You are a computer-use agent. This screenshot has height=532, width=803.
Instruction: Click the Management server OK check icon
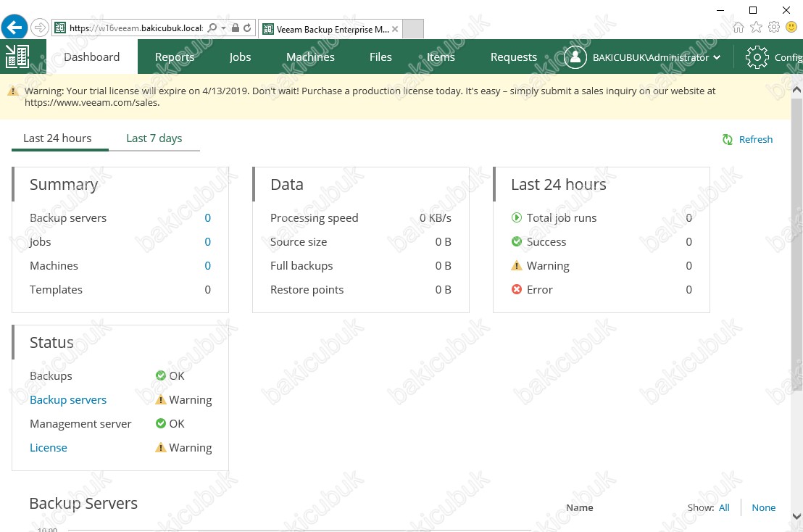point(161,423)
